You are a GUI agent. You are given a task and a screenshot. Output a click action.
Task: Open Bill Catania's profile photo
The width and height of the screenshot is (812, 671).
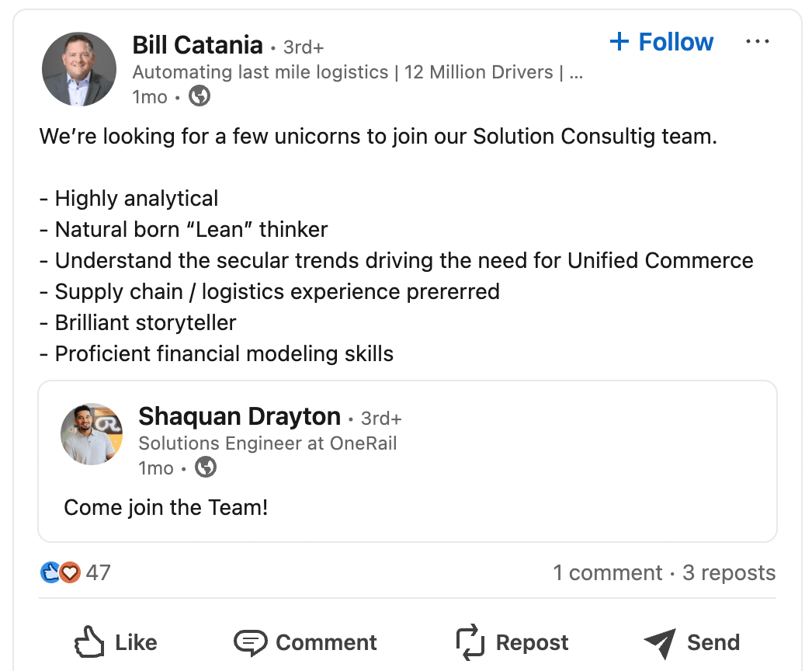(79, 69)
